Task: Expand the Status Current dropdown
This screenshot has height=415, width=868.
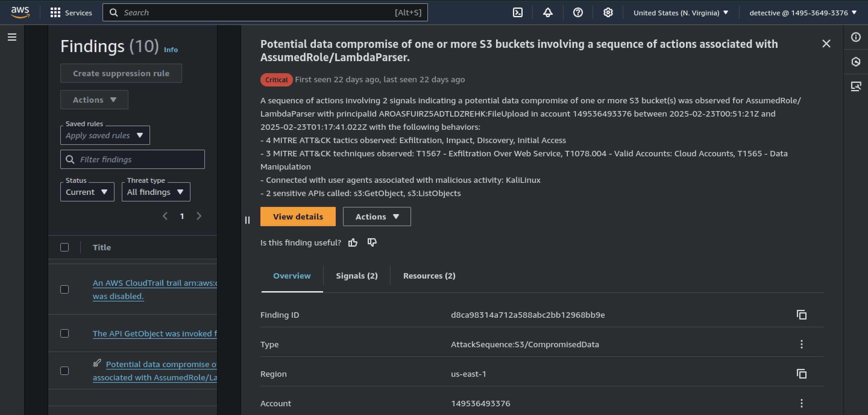Action: [x=87, y=192]
